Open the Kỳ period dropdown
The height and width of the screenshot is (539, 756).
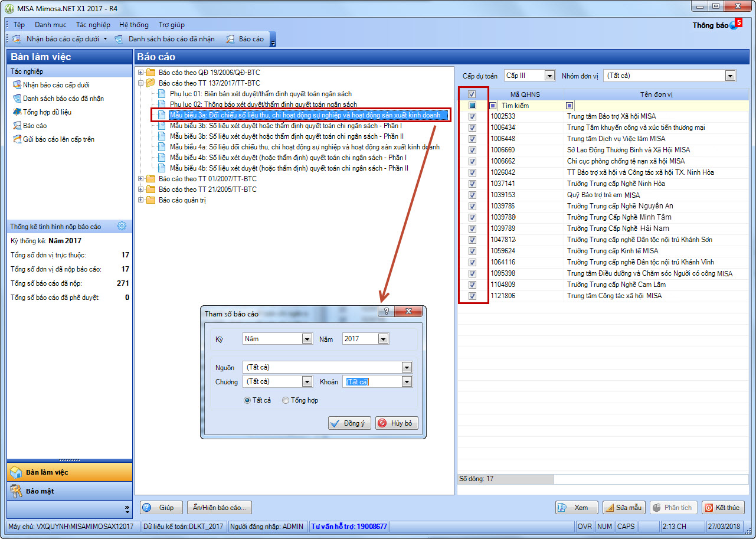click(x=306, y=339)
